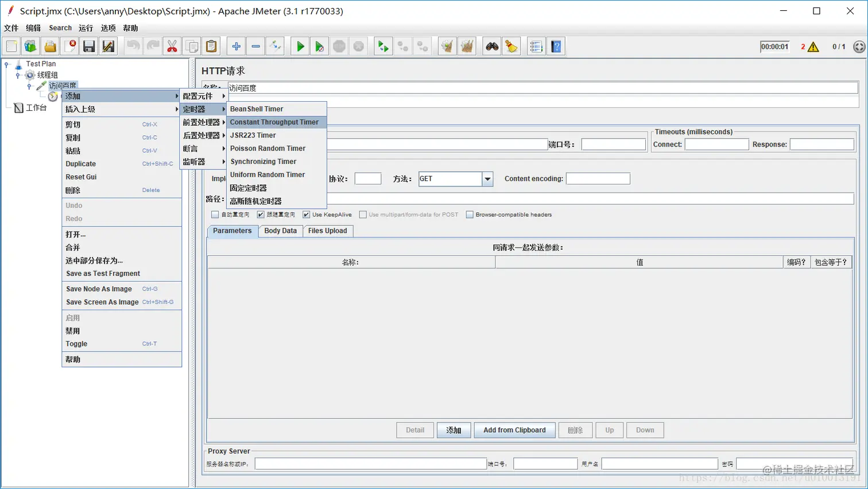Image resolution: width=868 pixels, height=489 pixels.
Task: Click the Clear broom icon
Action: tap(448, 47)
